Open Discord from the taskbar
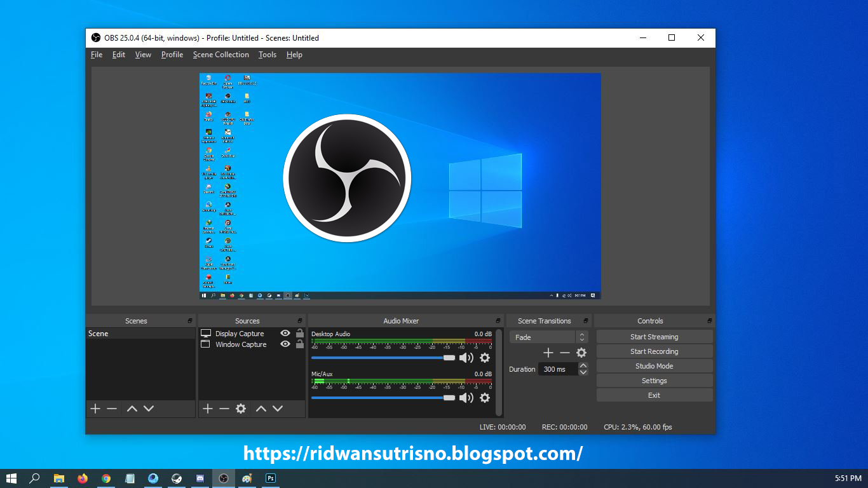868x488 pixels. [200, 478]
